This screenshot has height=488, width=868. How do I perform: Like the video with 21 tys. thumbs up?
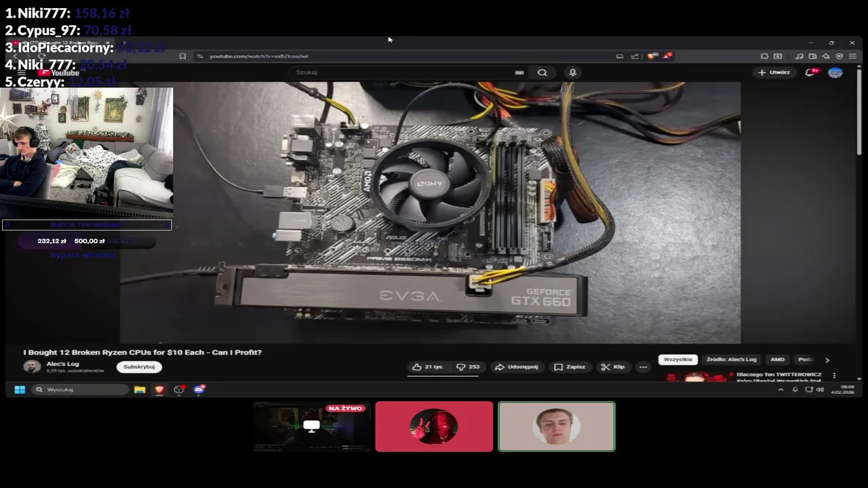click(428, 367)
